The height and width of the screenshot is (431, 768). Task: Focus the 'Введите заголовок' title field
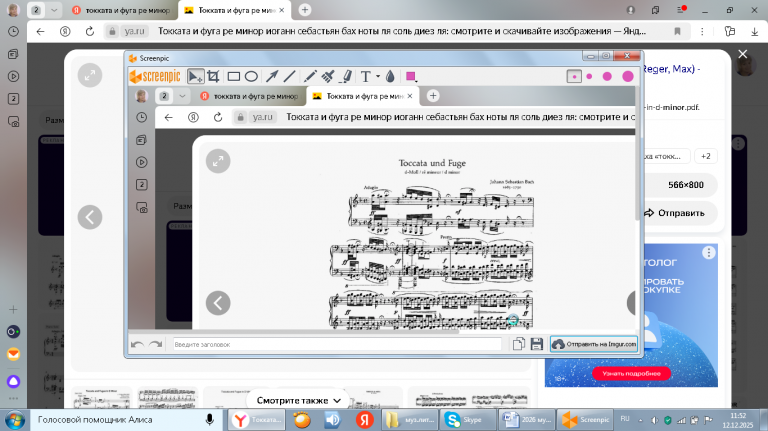click(x=337, y=344)
